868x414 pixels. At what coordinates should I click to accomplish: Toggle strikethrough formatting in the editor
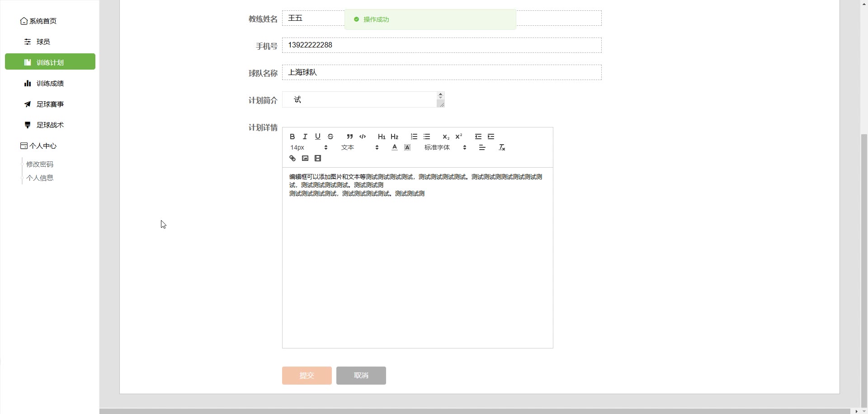click(x=330, y=136)
